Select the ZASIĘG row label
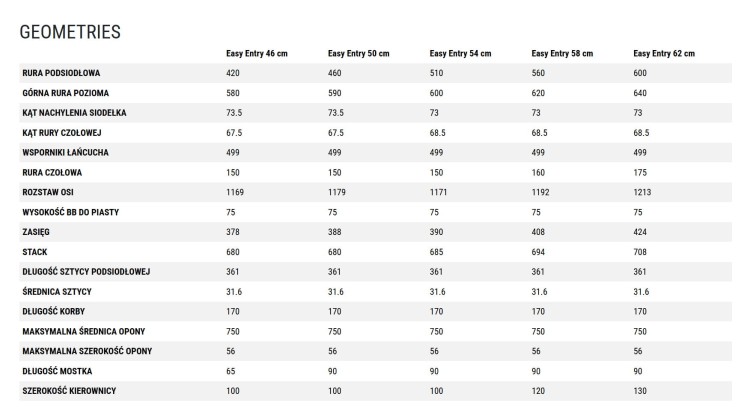The image size is (750, 420). (x=36, y=232)
